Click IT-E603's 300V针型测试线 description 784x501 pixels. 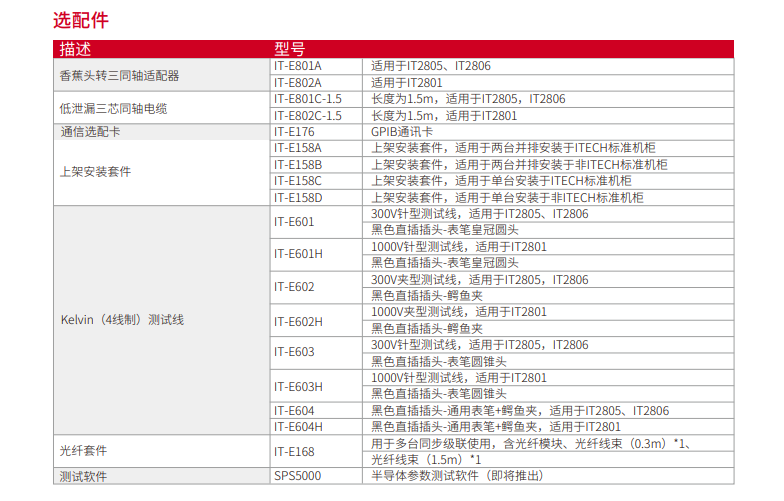[480, 345]
